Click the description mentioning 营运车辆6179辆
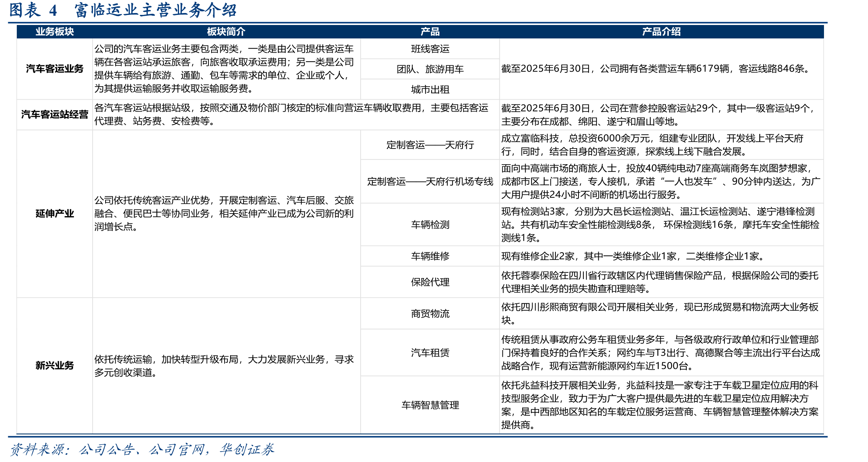This screenshot has height=462, width=868. point(656,69)
